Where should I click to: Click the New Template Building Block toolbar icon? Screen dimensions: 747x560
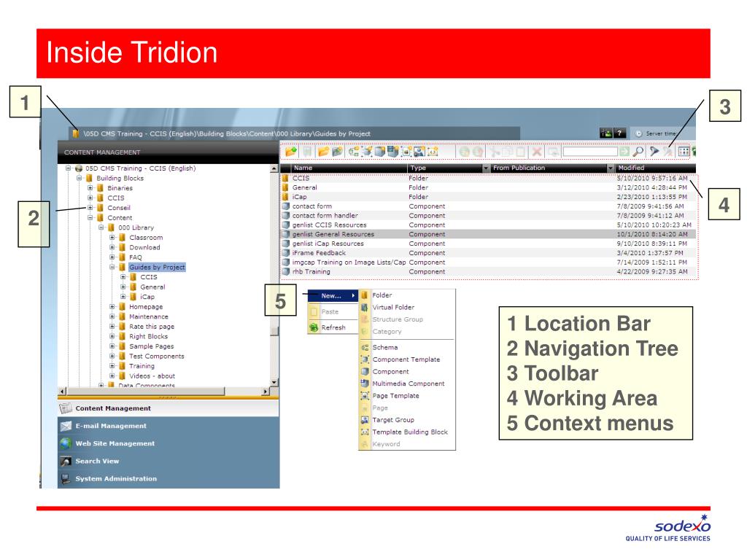click(x=433, y=152)
